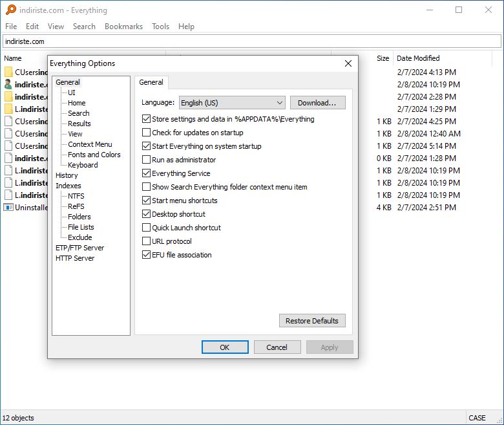Toggle Desktop shortcut checkbox
Screen dimensions: 504x425
click(146, 214)
